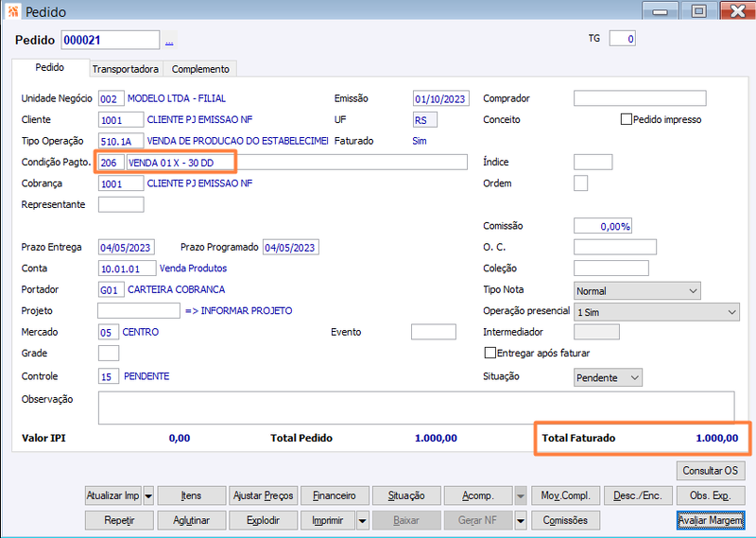This screenshot has height=538, width=756.
Task: Click the O. C. input field
Action: click(615, 247)
